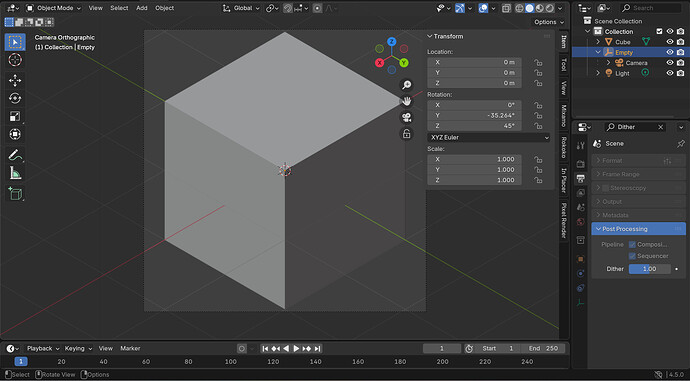Play the animation forward
The image size is (690, 381).
296,348
